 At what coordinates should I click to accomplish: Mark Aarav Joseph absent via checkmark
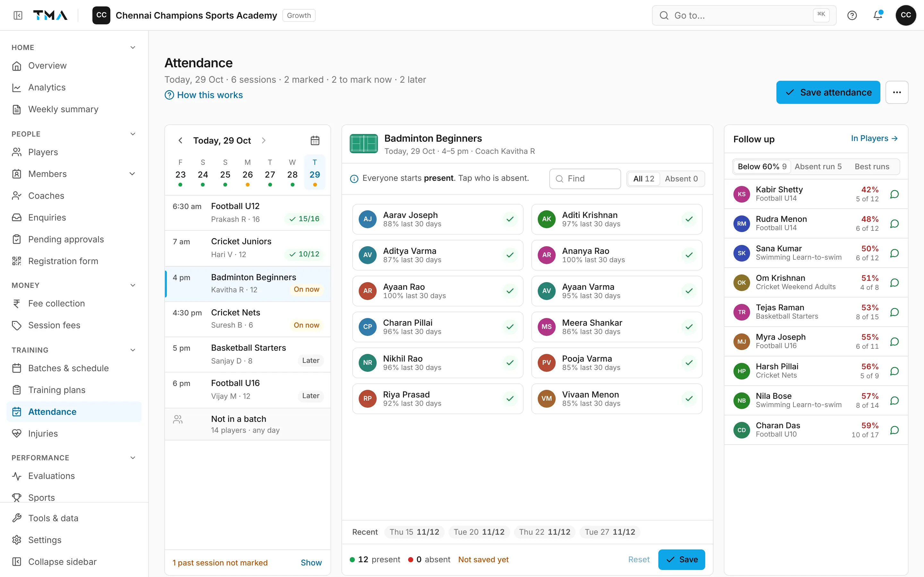(510, 219)
